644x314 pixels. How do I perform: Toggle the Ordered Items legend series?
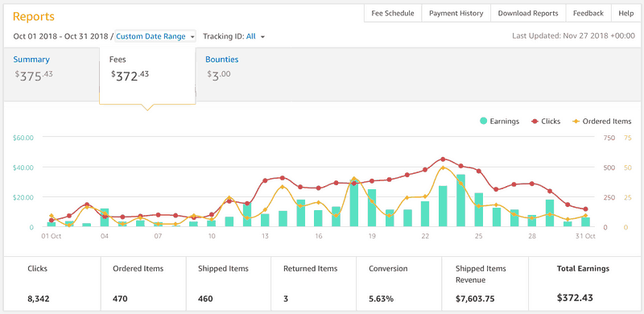tap(602, 122)
